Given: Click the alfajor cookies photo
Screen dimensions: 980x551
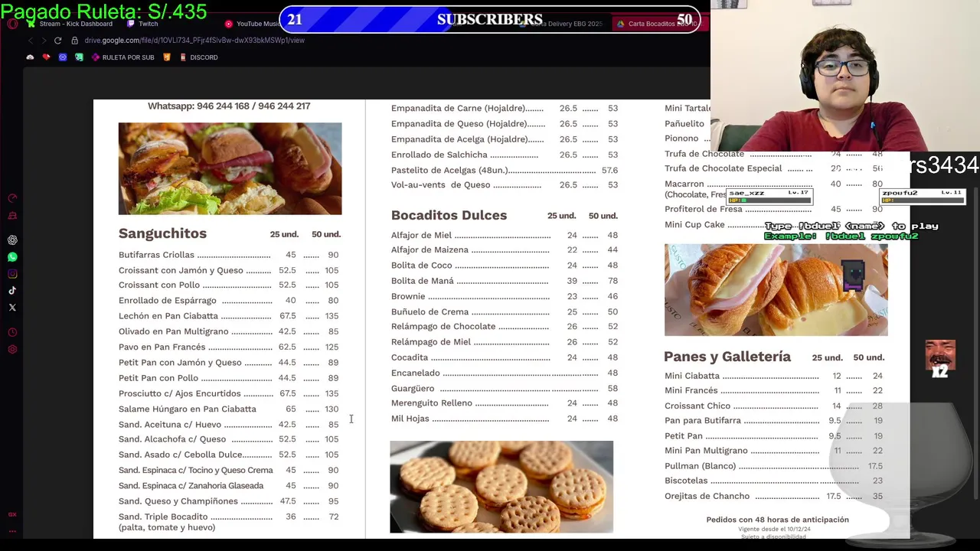Looking at the screenshot, I should pos(501,487).
